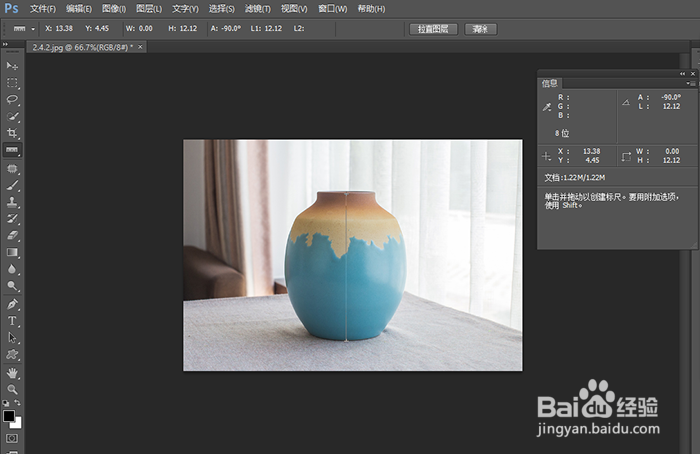Select the History Brush tool
Viewport: 700px width, 454px height.
pyautogui.click(x=12, y=219)
